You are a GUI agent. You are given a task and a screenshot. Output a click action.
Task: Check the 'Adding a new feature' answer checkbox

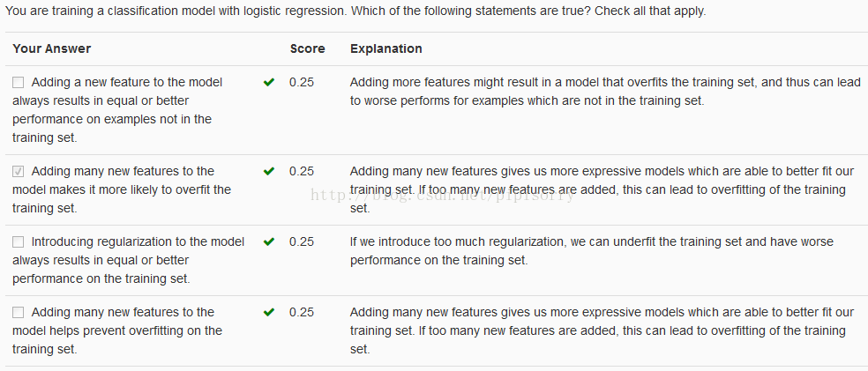tap(19, 82)
